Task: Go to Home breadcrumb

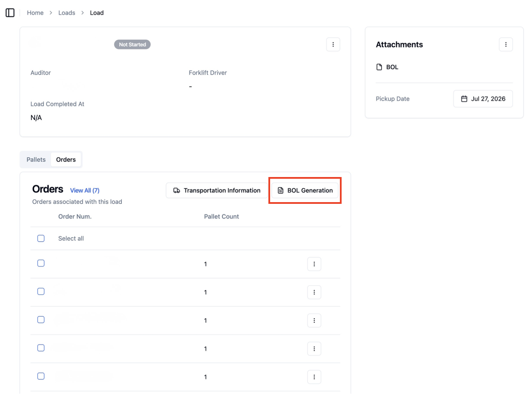Action: (35, 13)
